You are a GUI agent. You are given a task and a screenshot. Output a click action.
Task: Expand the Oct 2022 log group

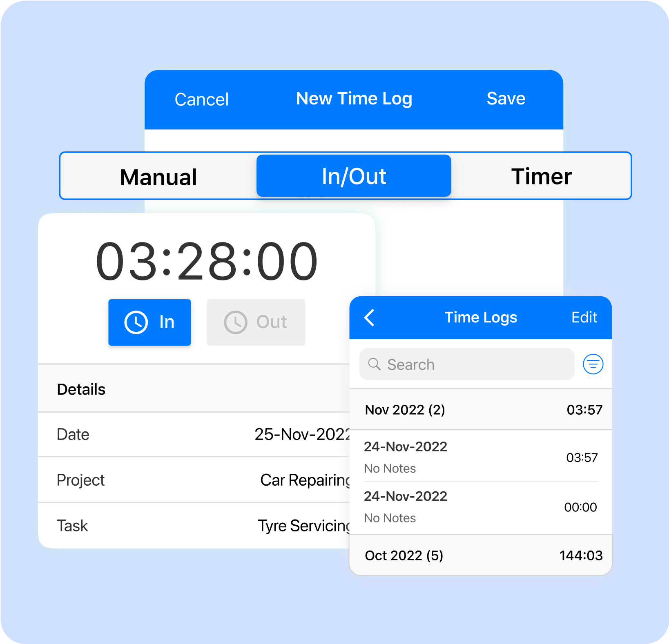coord(480,555)
